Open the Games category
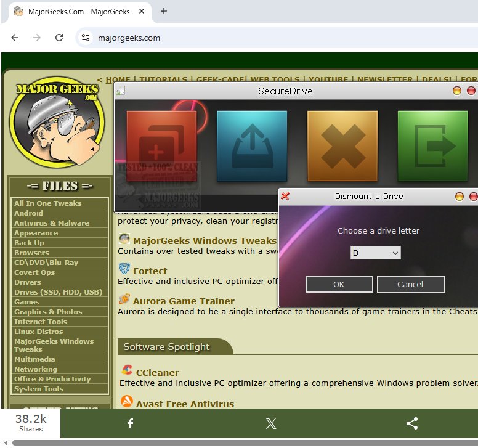 click(26, 302)
